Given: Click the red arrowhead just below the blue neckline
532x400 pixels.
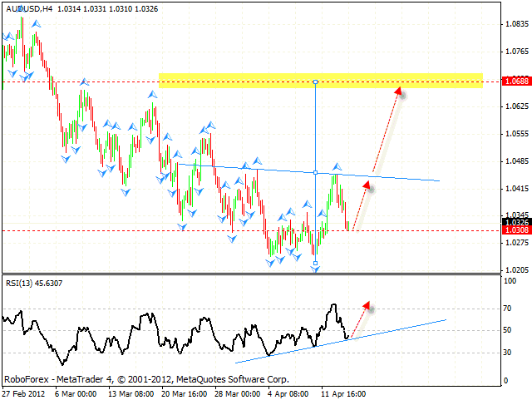Looking at the screenshot, I should 366,187.
